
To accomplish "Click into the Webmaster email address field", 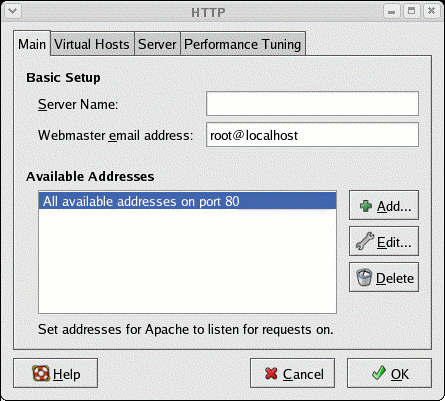I will pos(312,135).
